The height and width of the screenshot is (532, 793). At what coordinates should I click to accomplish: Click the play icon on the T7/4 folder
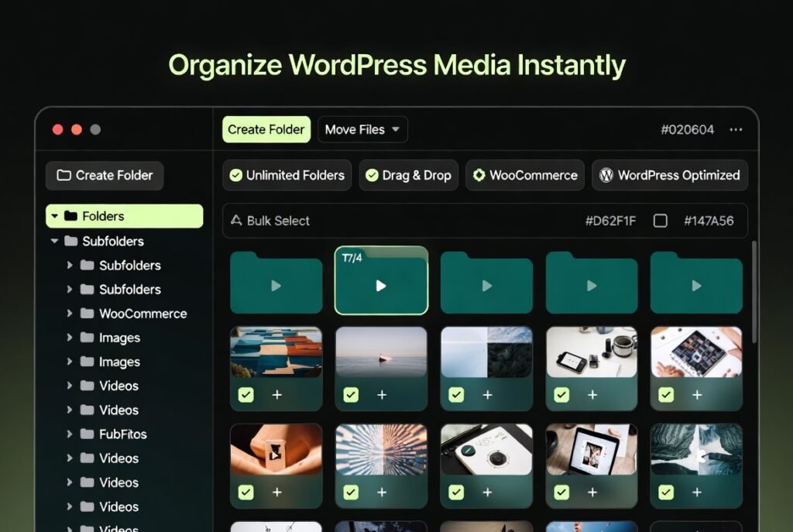(381, 287)
